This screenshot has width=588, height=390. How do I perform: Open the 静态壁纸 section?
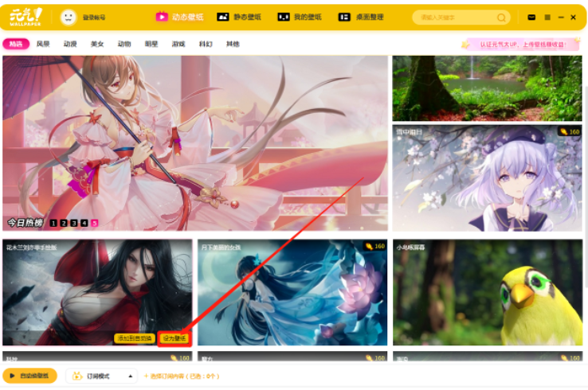[241, 17]
